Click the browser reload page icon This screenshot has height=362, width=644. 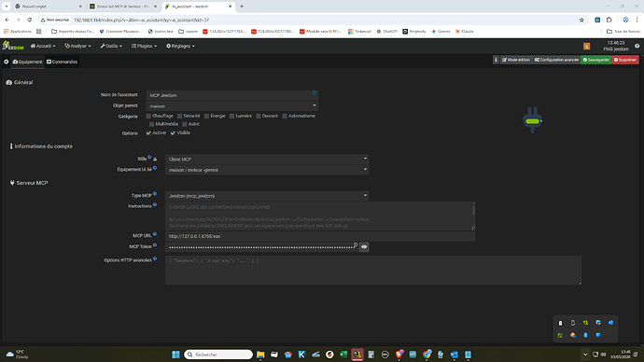(x=30, y=20)
